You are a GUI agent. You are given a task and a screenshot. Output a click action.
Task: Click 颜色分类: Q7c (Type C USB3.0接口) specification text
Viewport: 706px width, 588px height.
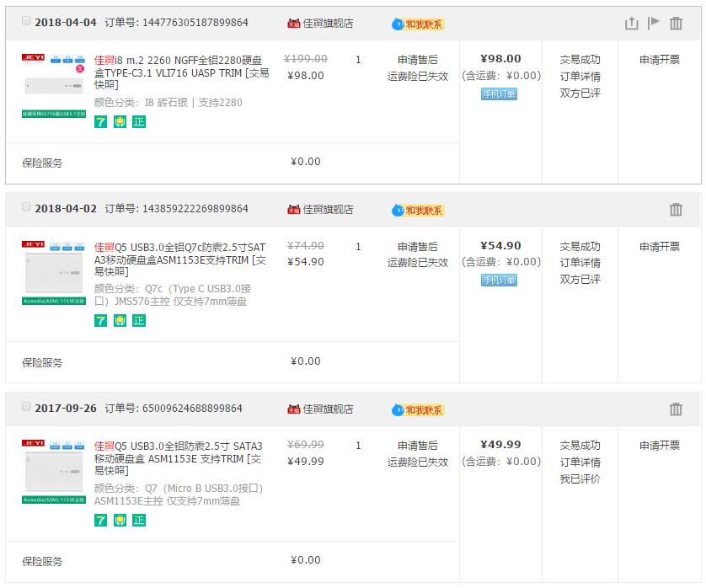coord(173,295)
